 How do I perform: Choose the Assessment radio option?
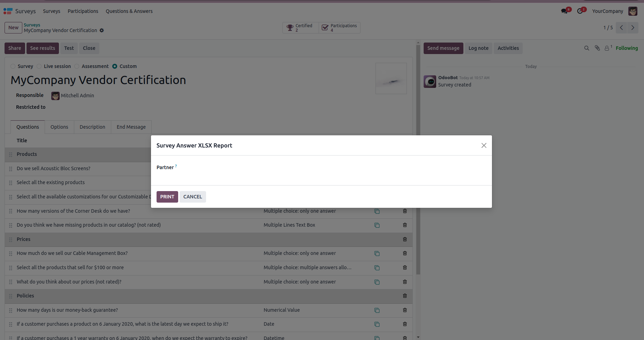click(x=77, y=66)
